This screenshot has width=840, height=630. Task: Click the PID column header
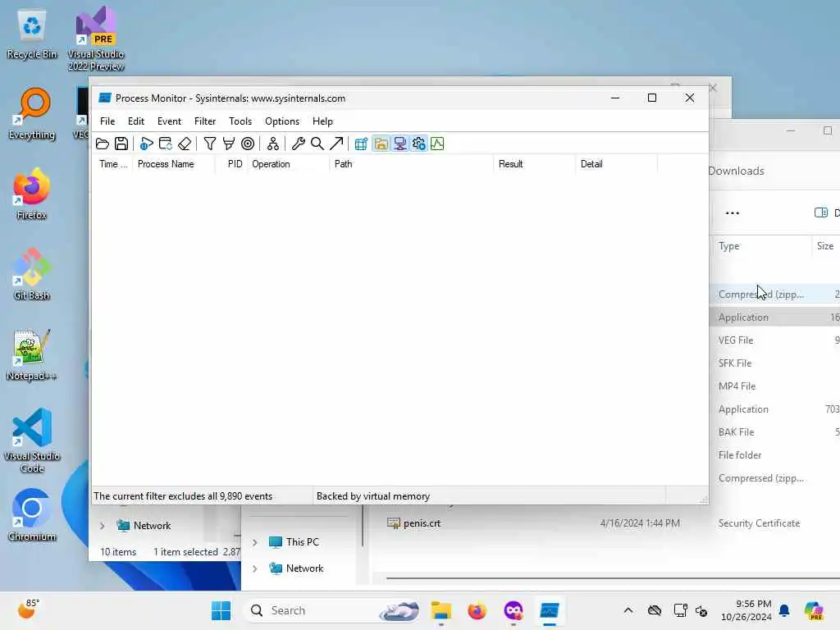coord(231,164)
